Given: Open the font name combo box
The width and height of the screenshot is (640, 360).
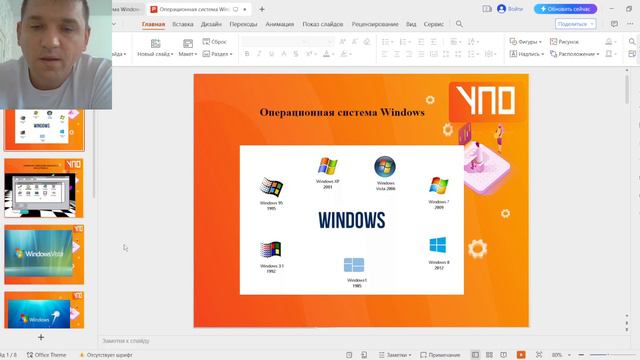Looking at the screenshot, I should (x=271, y=42).
